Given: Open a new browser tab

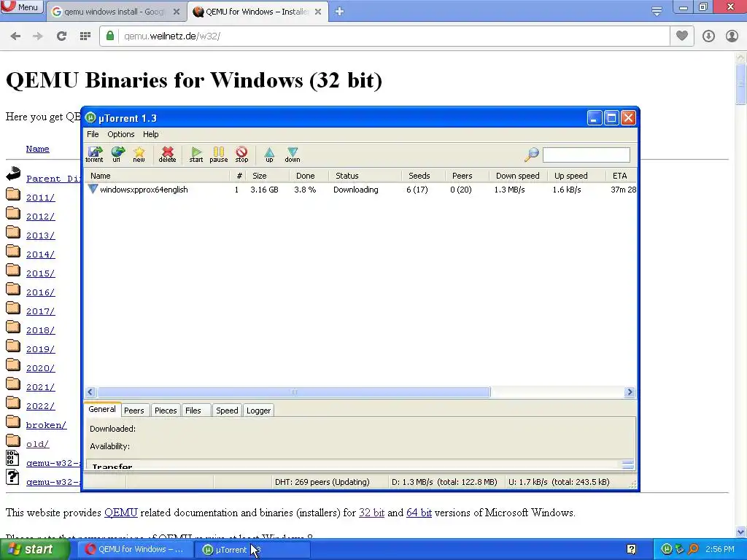Looking at the screenshot, I should pyautogui.click(x=339, y=12).
